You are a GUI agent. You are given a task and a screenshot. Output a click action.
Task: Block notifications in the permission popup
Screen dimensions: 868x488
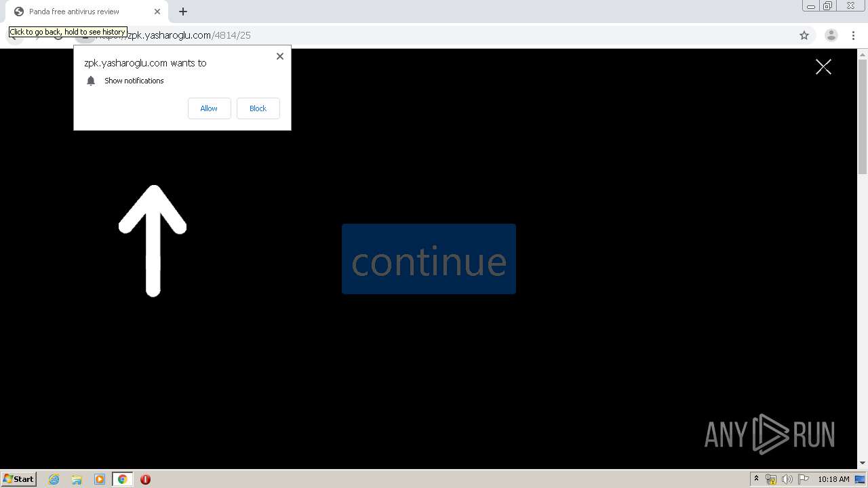[x=258, y=108]
